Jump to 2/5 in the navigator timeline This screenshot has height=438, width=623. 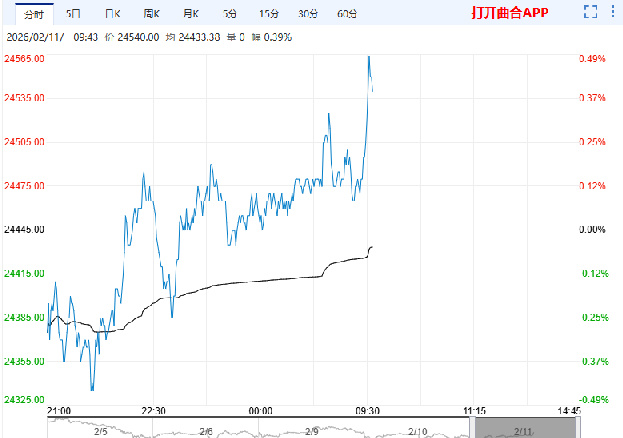click(x=100, y=431)
